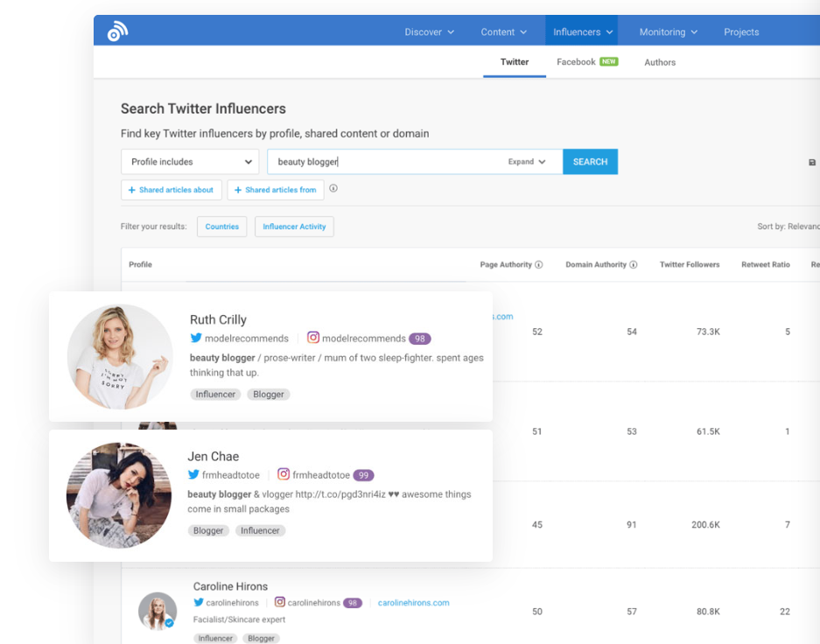Click the 99 score badge for frmheadtotoe
The image size is (820, 644).
pos(363,475)
